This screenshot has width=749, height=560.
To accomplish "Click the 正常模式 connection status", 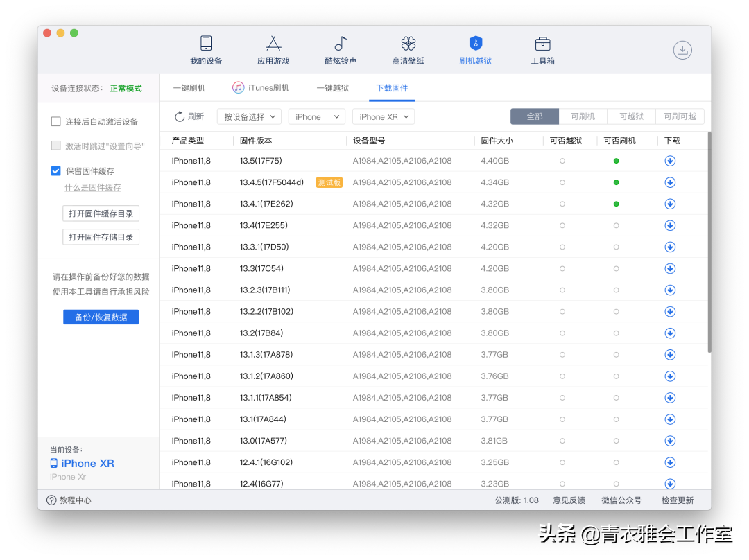I will pos(126,88).
